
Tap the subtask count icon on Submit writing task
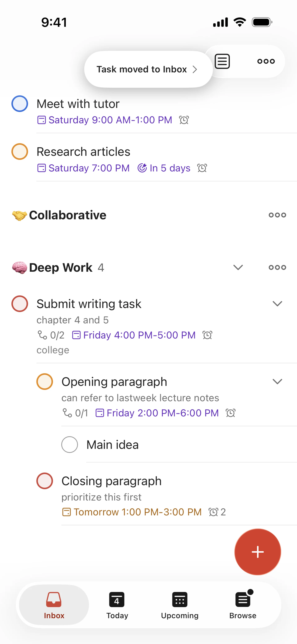tap(42, 335)
